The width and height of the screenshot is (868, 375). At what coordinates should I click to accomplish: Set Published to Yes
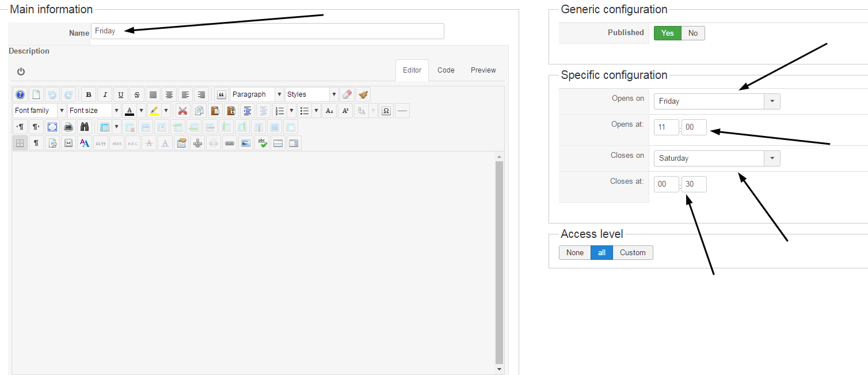(668, 33)
